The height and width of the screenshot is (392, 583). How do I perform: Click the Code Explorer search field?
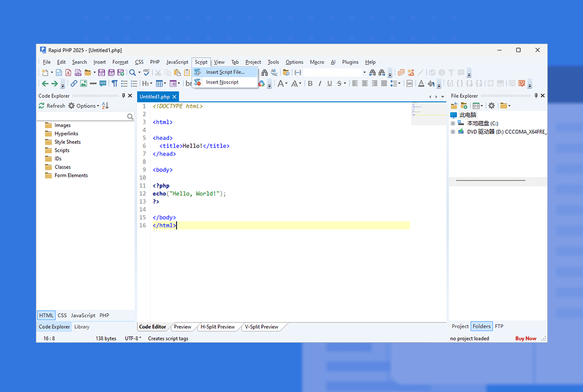(86, 116)
